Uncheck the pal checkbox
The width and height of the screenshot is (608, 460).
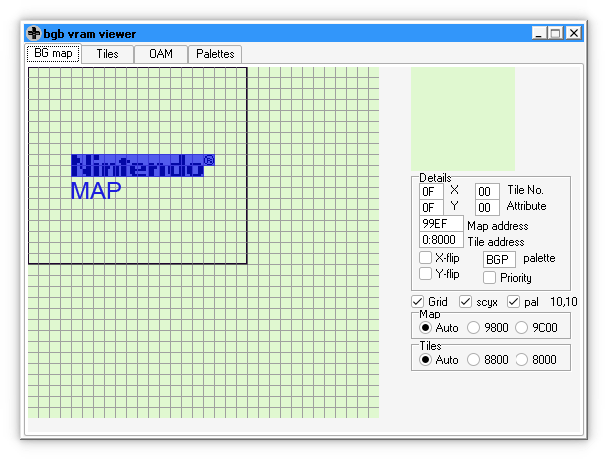513,301
